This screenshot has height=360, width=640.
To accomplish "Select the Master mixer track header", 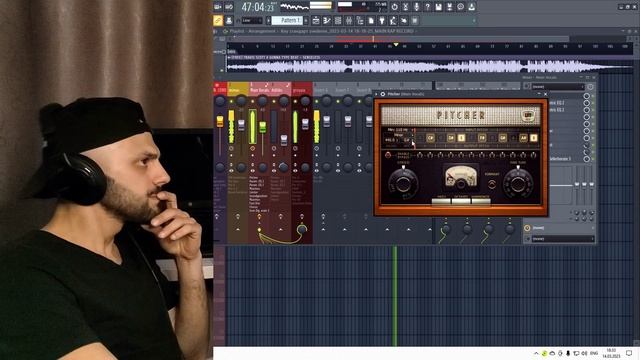I will 220,89.
